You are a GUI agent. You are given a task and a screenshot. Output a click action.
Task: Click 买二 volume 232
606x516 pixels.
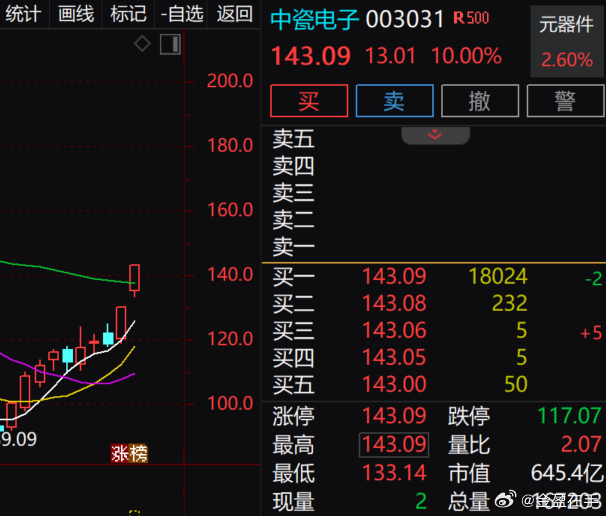coord(509,303)
